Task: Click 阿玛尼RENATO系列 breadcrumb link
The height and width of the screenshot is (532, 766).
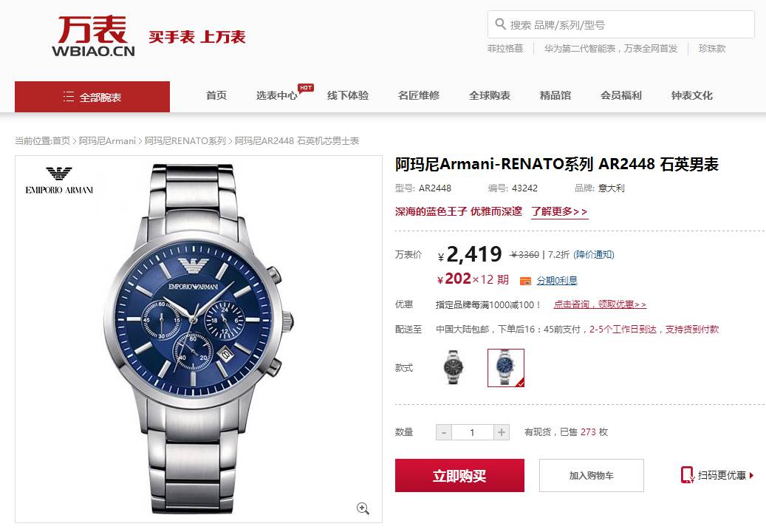Action: pos(185,140)
